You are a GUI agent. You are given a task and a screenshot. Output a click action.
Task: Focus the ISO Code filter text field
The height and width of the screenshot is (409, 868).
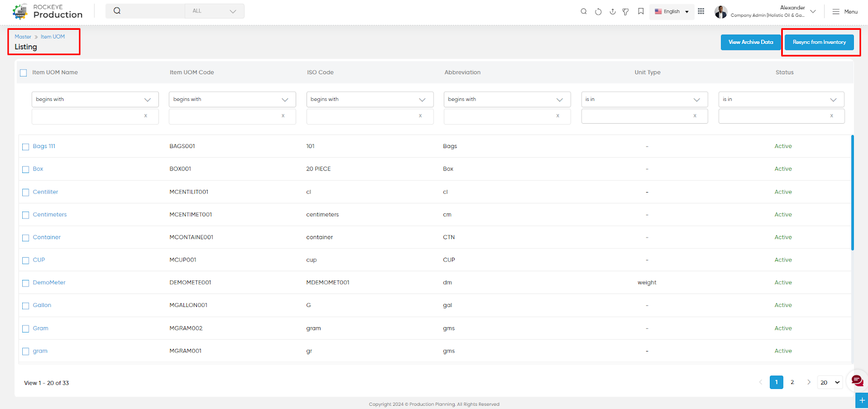(x=370, y=116)
